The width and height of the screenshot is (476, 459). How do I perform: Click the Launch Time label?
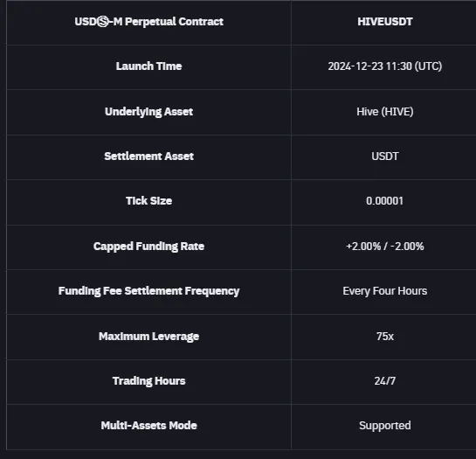(148, 66)
